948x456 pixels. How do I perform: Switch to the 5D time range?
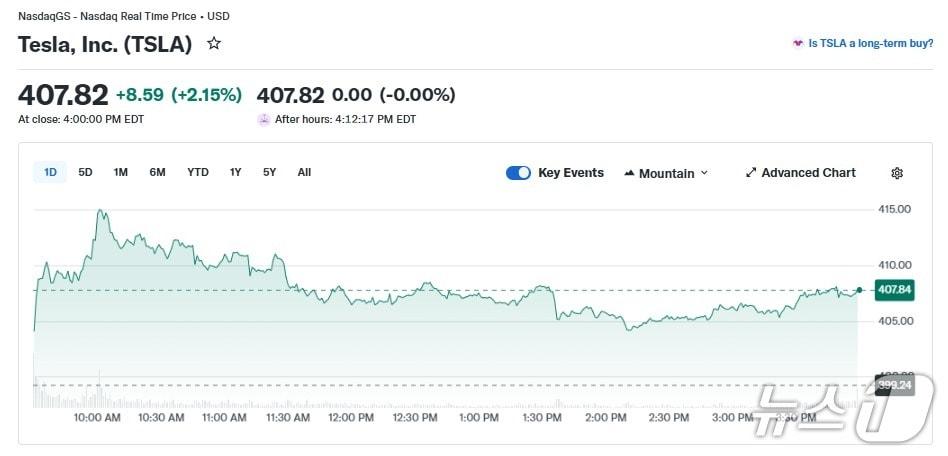pyautogui.click(x=85, y=172)
